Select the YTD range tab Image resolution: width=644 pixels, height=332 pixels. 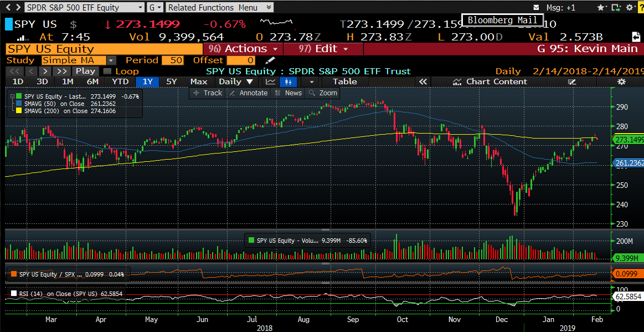(120, 81)
